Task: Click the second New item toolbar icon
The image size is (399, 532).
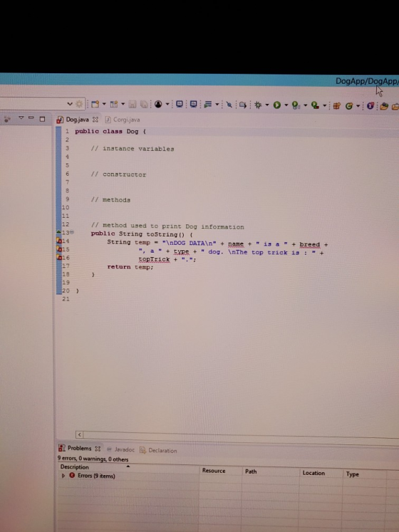Action: (114, 104)
